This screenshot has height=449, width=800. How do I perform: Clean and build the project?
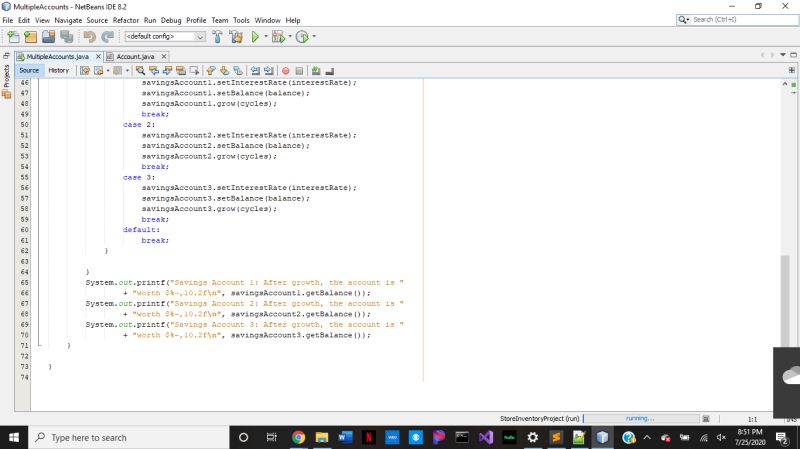click(236, 37)
